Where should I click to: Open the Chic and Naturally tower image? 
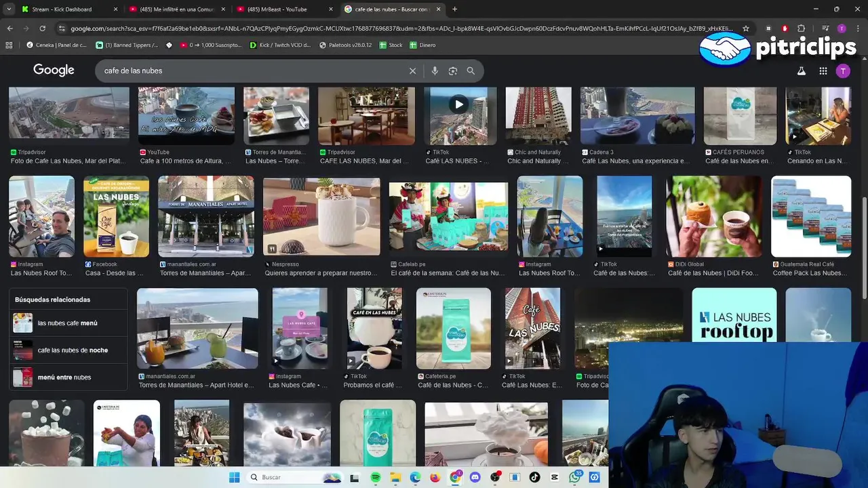[538, 116]
